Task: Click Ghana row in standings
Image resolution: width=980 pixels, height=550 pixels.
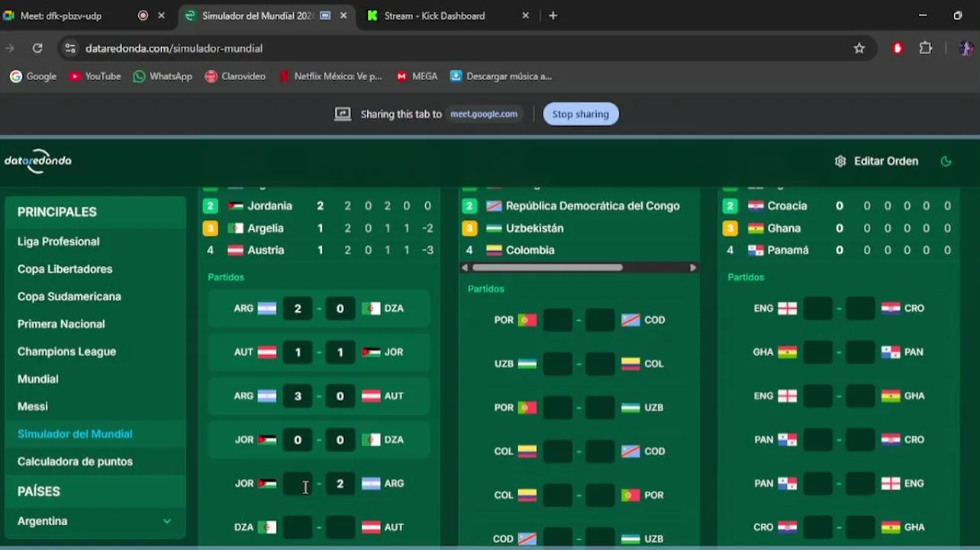Action: tap(839, 228)
